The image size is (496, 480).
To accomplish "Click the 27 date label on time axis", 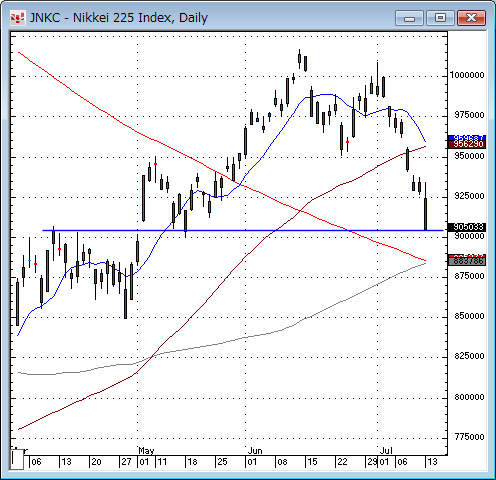I will tap(126, 462).
